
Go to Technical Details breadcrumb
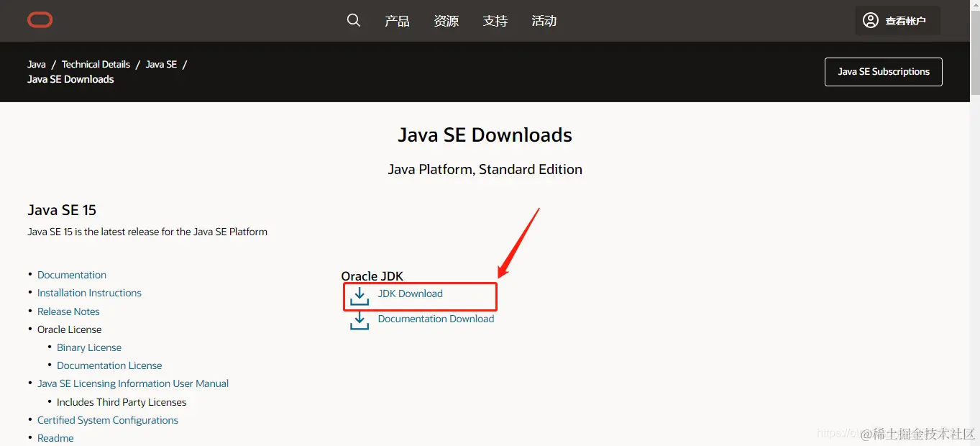click(96, 64)
